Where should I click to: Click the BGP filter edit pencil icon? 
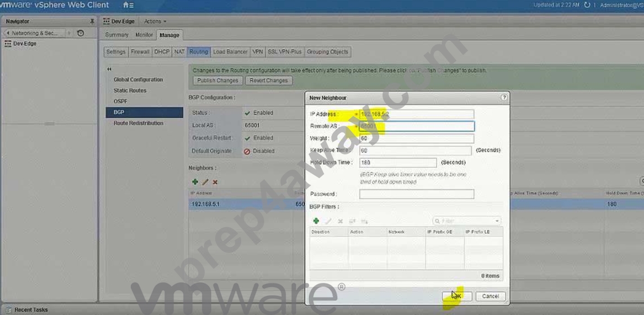[328, 221]
